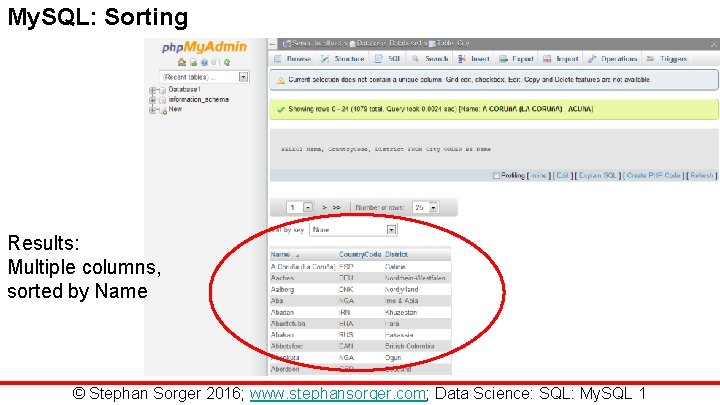Click the Import tab icon

point(547,59)
